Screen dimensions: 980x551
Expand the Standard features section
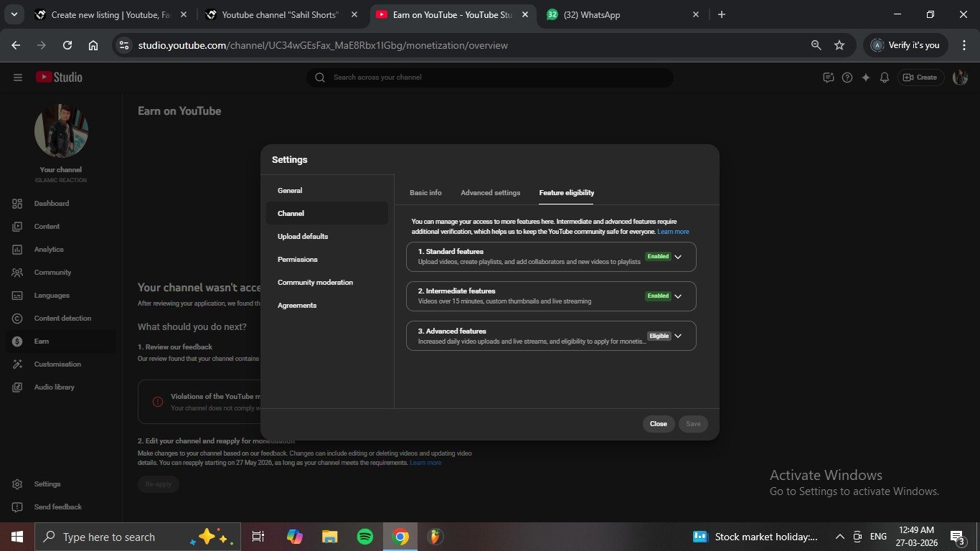(x=678, y=257)
